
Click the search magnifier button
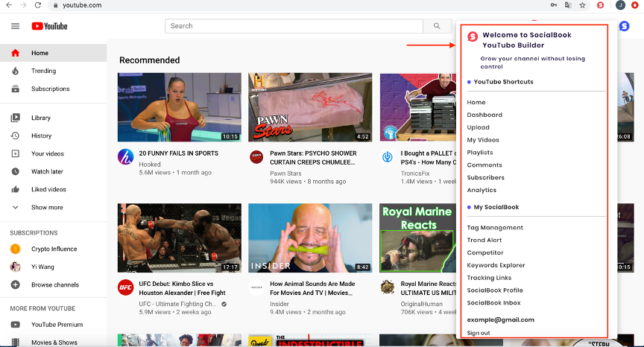pyautogui.click(x=437, y=26)
